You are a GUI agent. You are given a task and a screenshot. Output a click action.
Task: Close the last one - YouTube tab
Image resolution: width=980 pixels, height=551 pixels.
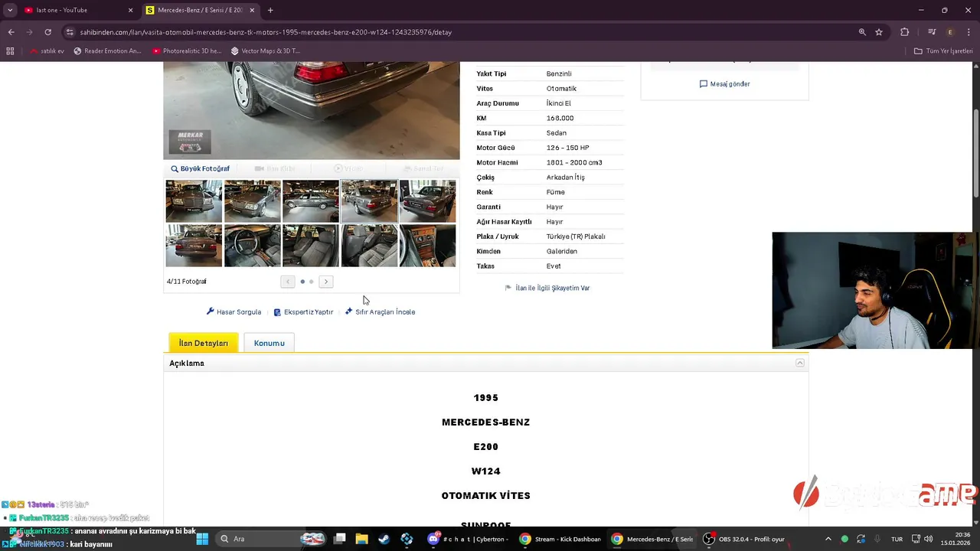click(x=130, y=10)
